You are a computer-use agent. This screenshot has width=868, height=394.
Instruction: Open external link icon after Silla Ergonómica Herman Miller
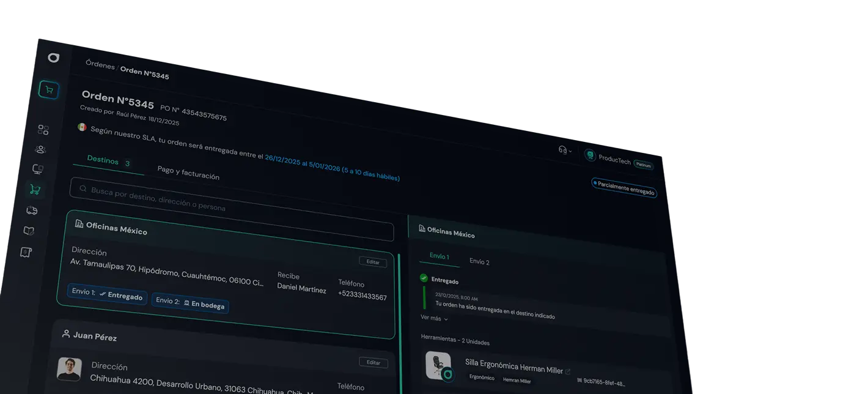(568, 371)
